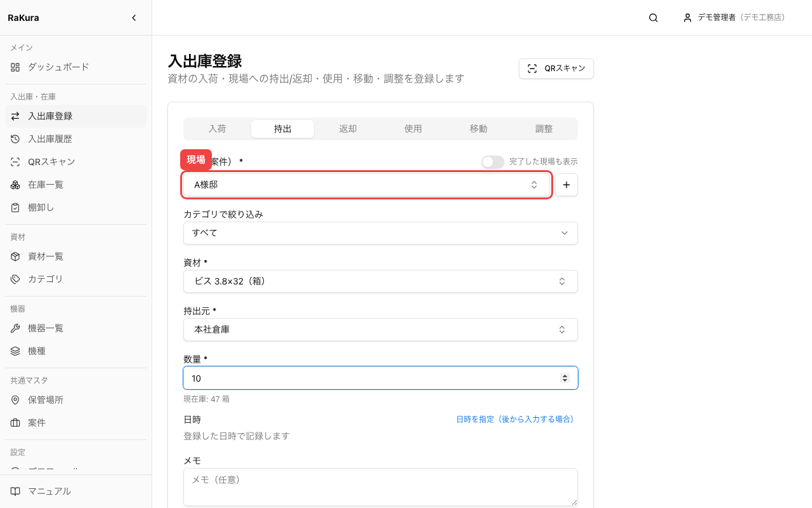Select the 調整 tab
812x508 pixels.
(544, 129)
